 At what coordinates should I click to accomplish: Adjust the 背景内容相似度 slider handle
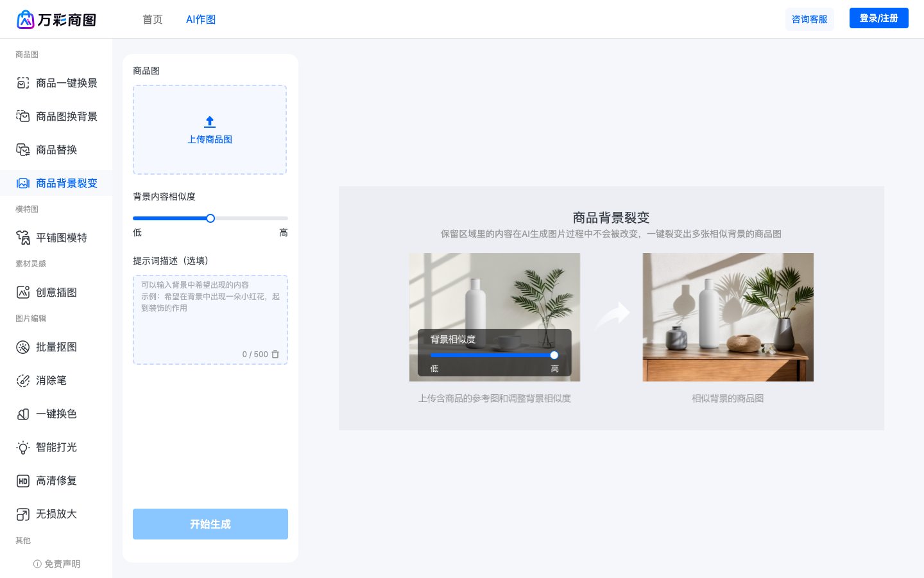click(x=210, y=218)
